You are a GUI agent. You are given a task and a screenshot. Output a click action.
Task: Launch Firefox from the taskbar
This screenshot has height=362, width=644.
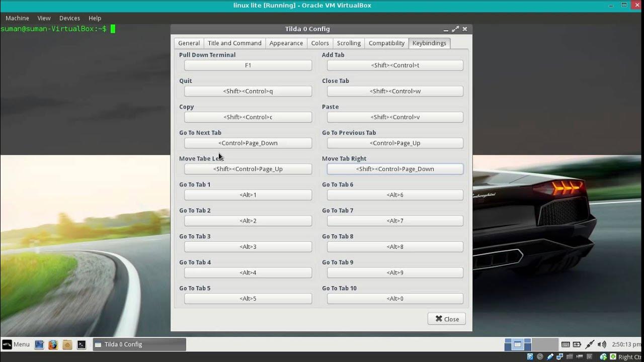(x=53, y=344)
